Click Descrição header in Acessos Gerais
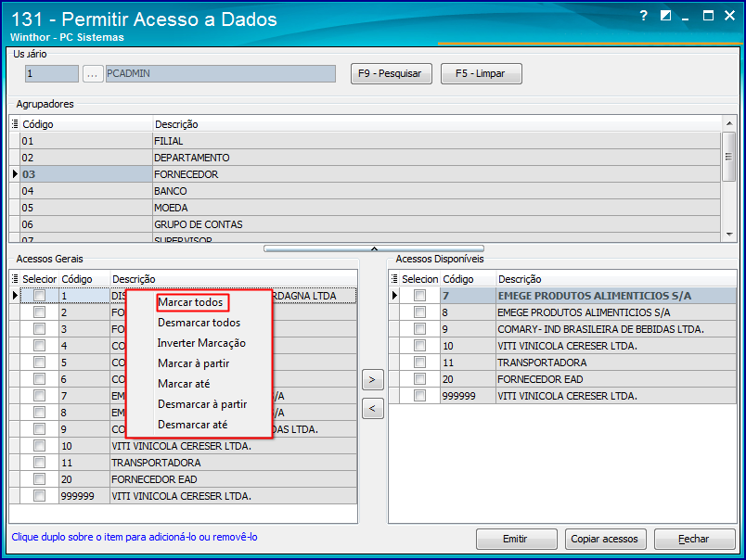 [x=233, y=279]
